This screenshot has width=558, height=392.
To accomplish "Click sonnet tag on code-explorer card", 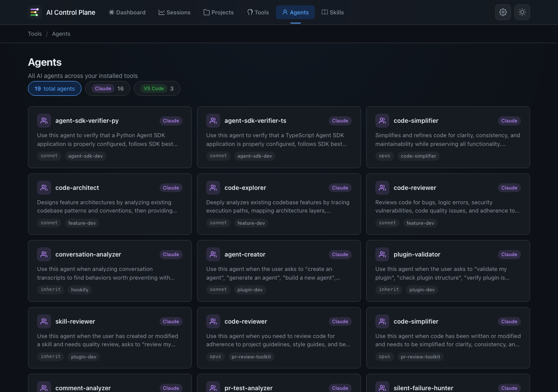I will tap(218, 223).
